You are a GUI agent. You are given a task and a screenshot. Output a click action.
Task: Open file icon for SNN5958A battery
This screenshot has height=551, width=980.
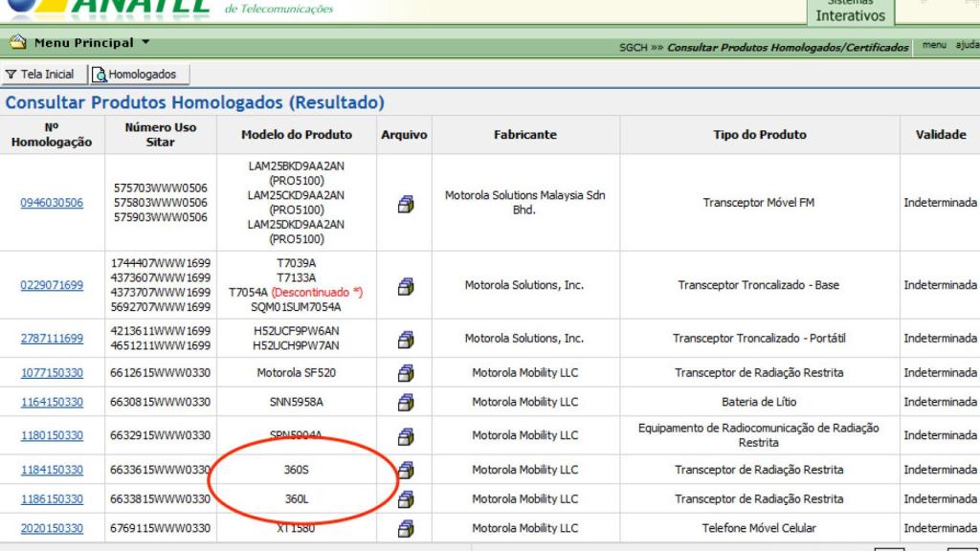[x=405, y=402]
